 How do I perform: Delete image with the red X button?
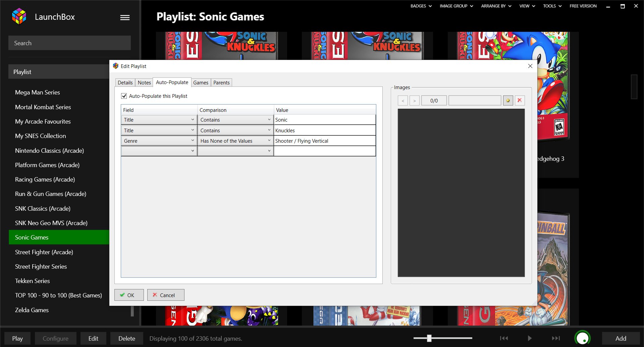[520, 100]
